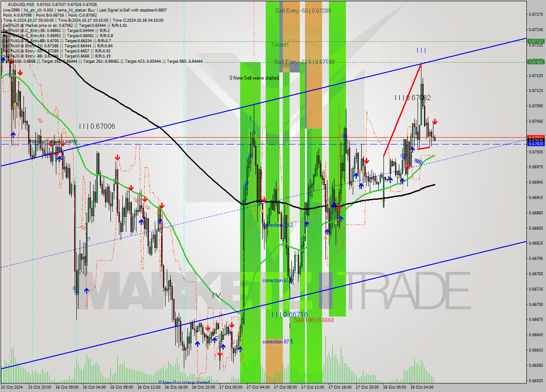Image resolution: width=546 pixels, height=392 pixels.
Task: Click the '18 Oct 04:00' time label
Action: click(x=422, y=387)
